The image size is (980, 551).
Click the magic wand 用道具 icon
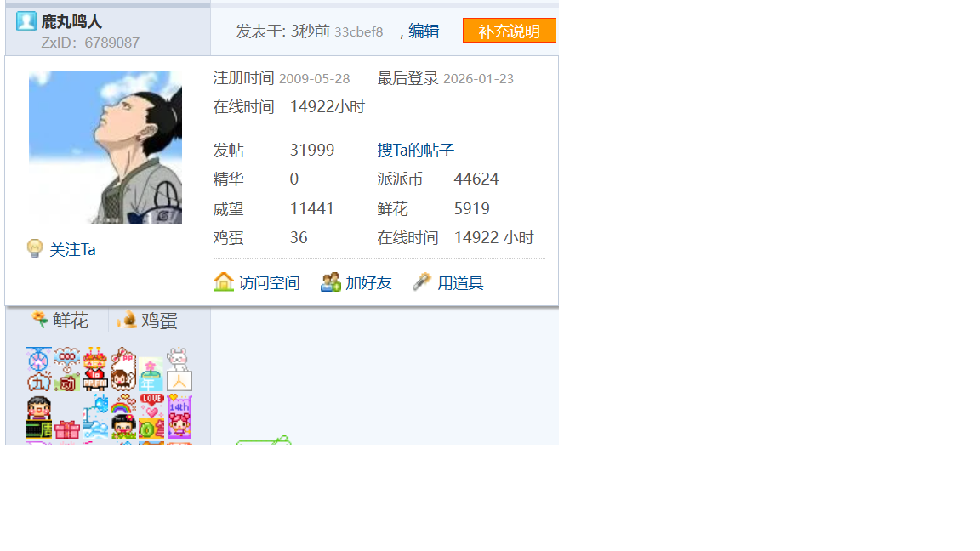422,282
